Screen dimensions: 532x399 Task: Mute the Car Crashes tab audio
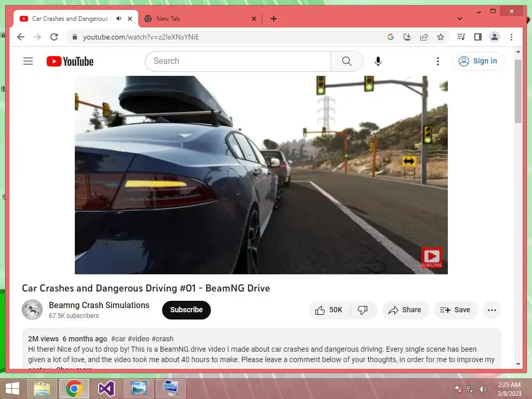point(119,18)
